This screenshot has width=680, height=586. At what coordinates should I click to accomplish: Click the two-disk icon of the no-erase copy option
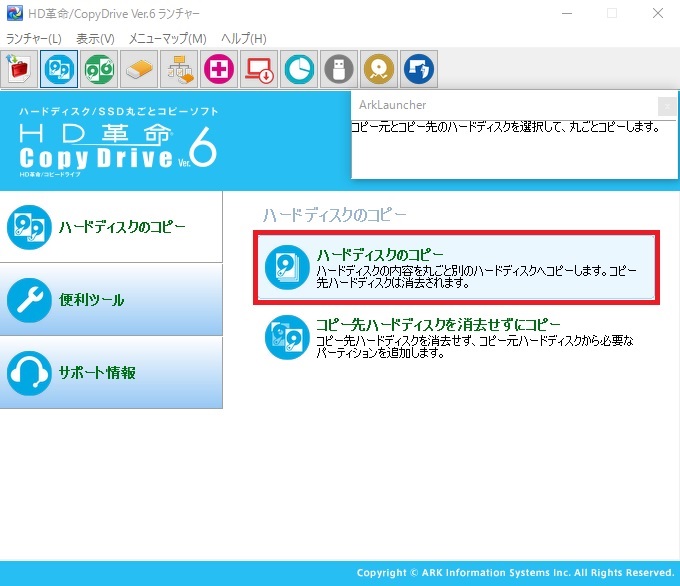(287, 337)
